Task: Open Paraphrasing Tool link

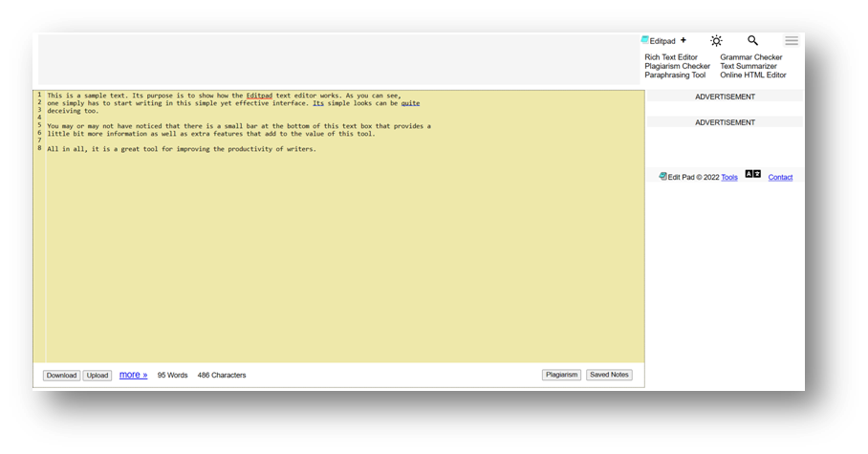Action: click(x=675, y=75)
